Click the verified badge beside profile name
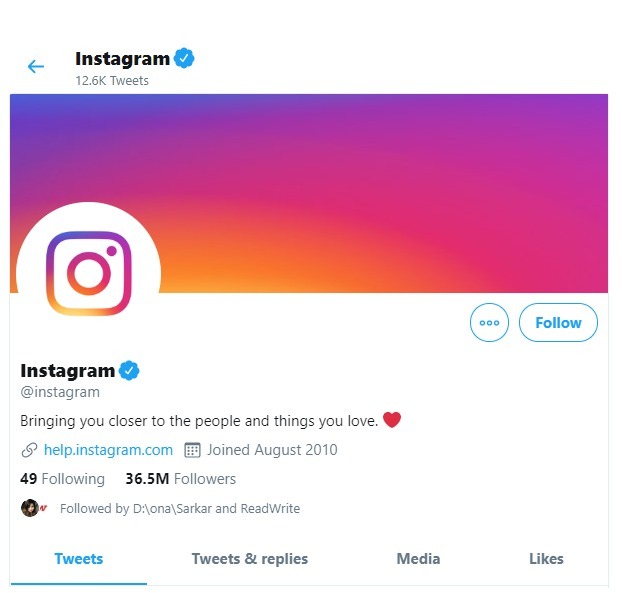Viewport: 622px width, 593px height. point(129,371)
